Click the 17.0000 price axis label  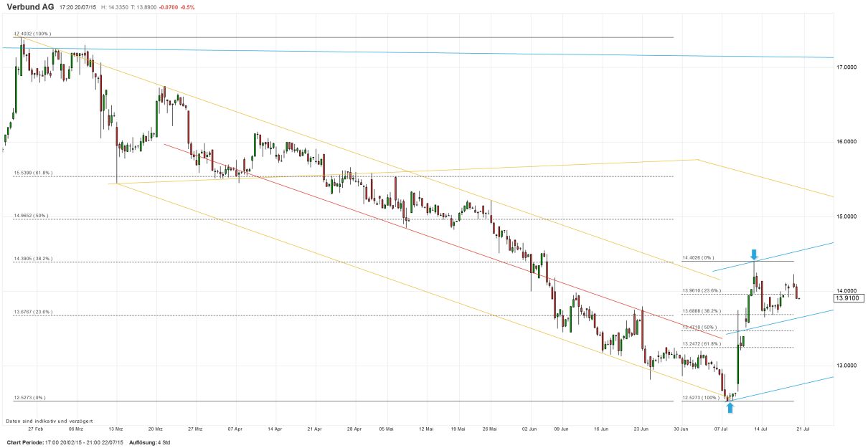tap(847, 67)
